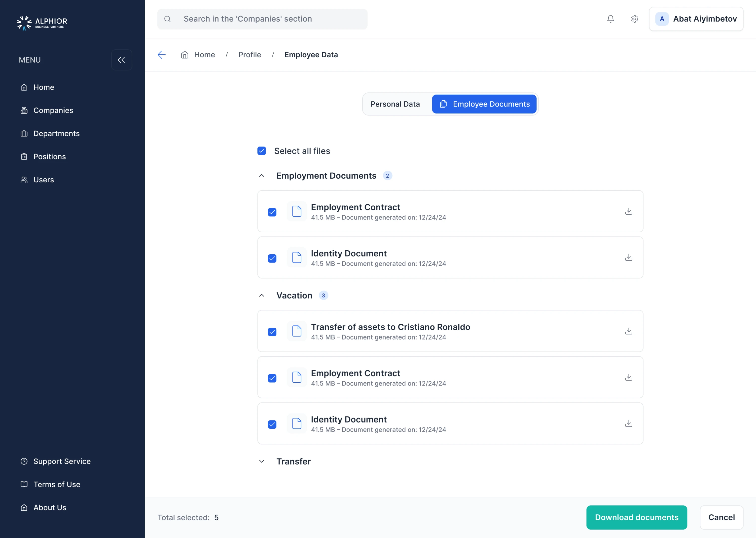Image resolution: width=756 pixels, height=538 pixels.
Task: Uncheck Transfer of assets to Cristiano Ronaldo
Action: (272, 332)
